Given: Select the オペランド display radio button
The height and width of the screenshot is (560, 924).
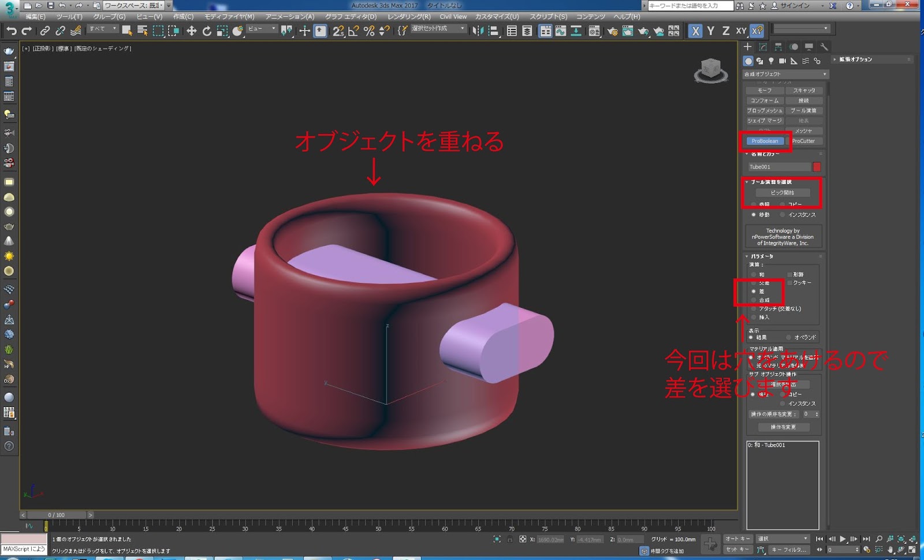Looking at the screenshot, I should (788, 338).
